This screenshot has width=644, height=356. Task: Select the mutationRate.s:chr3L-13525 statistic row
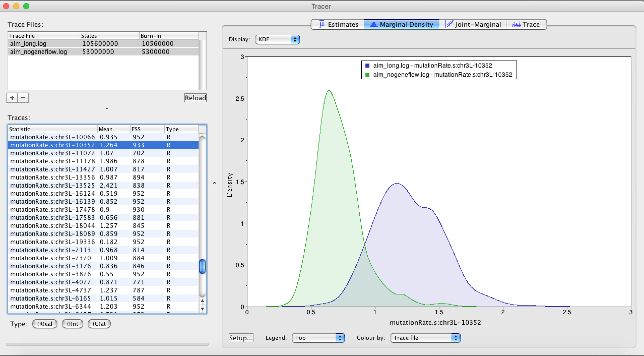click(x=52, y=185)
